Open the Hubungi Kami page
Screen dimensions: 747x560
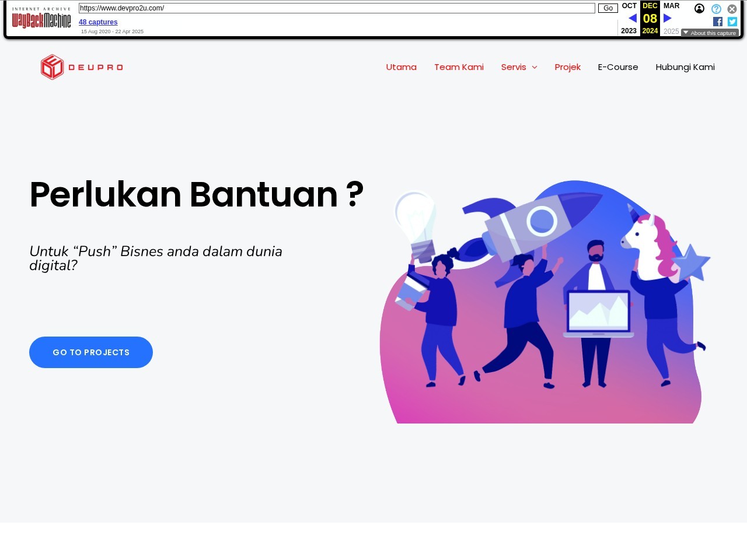[685, 67]
